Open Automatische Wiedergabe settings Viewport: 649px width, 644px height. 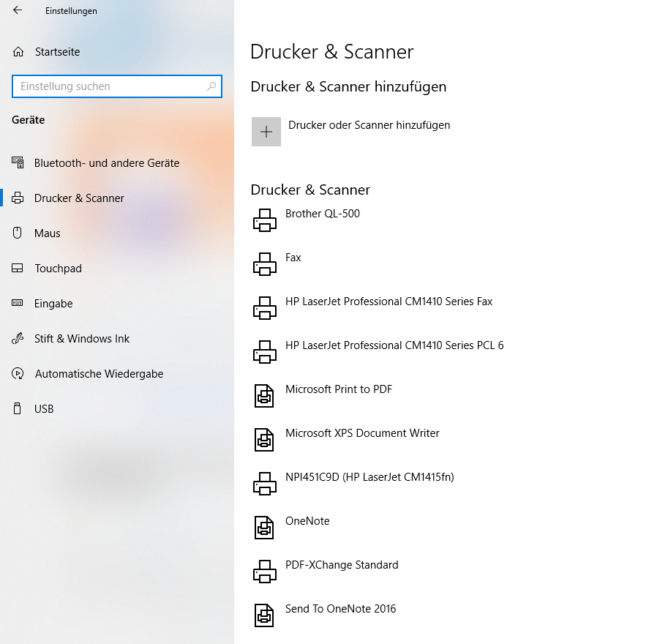click(99, 374)
